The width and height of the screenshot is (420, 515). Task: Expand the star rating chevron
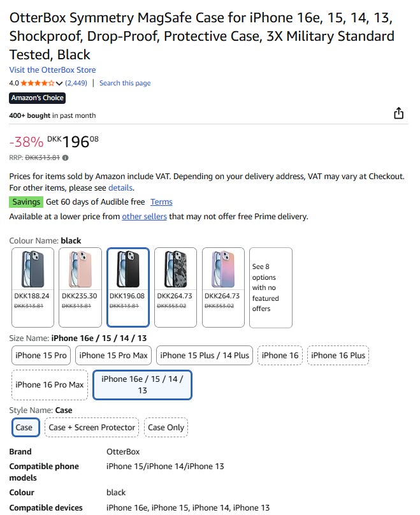tap(59, 83)
